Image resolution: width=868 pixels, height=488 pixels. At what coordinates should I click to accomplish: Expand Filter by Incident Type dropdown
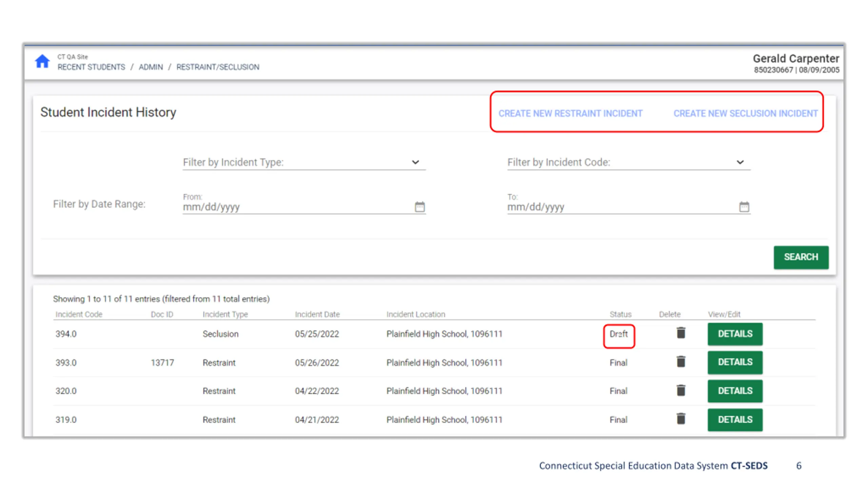click(304, 162)
